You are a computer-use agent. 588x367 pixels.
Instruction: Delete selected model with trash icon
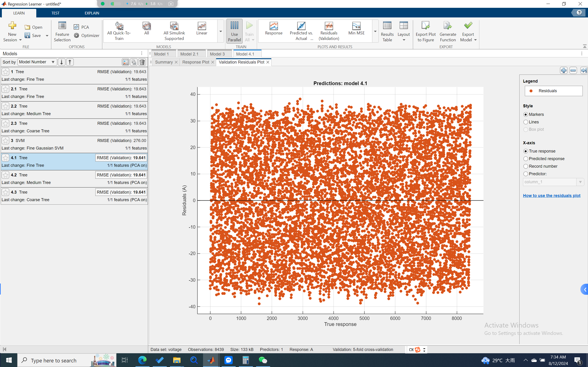[142, 62]
